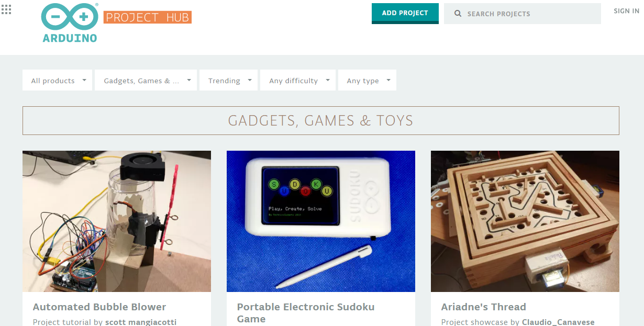644x326 pixels.
Task: Open the Ariadne's Thread labyrinth image
Action: [525, 221]
